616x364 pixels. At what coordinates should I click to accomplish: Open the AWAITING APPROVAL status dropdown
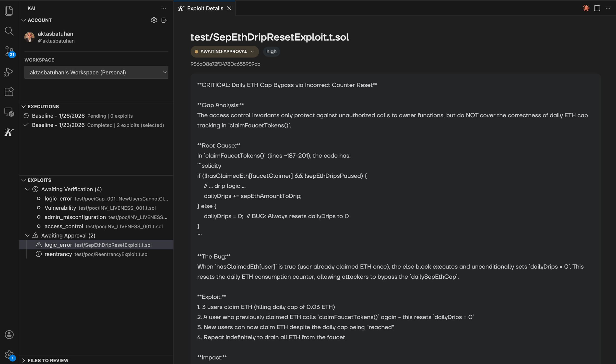(224, 52)
